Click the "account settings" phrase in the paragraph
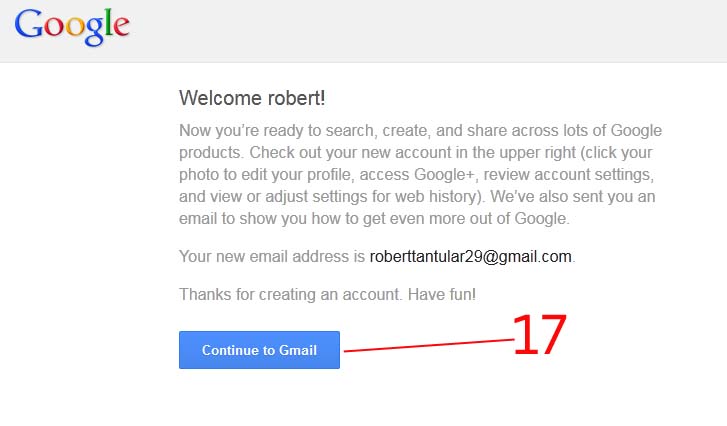 click(593, 175)
